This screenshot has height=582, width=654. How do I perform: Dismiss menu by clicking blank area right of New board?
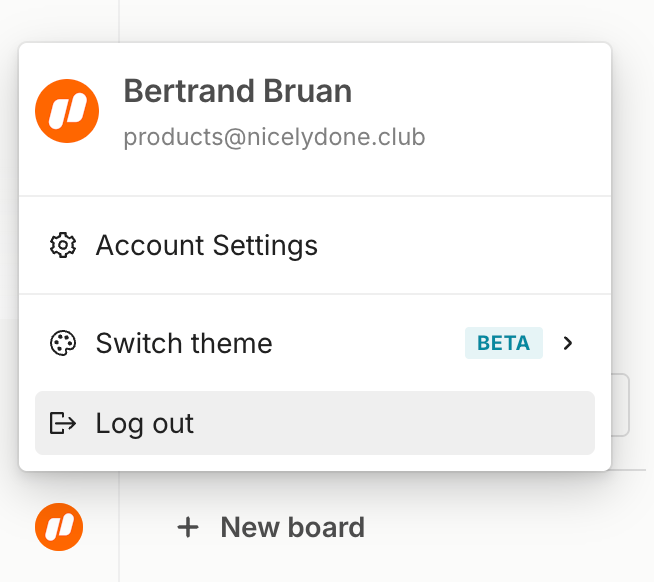pyautogui.click(x=500, y=527)
